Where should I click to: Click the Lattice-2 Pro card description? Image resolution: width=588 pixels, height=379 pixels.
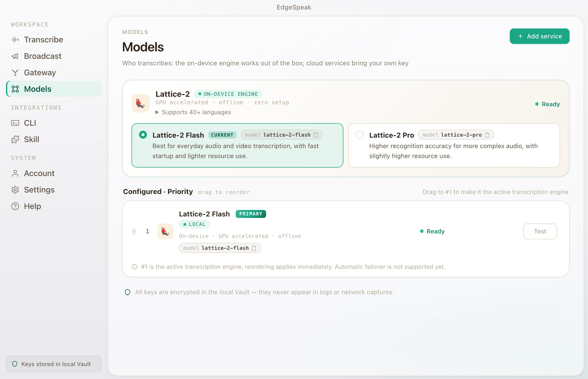tap(453, 151)
